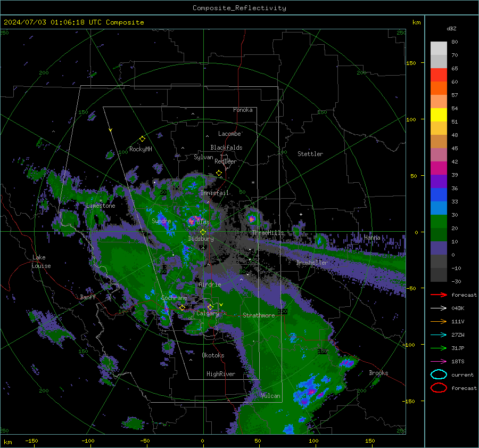The height and width of the screenshot is (448, 479).
Task: Click the 65 dBZ red color swatch
Action: point(439,75)
